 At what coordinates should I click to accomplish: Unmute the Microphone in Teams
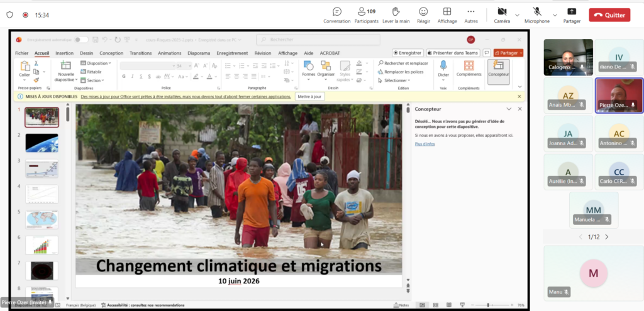[537, 15]
